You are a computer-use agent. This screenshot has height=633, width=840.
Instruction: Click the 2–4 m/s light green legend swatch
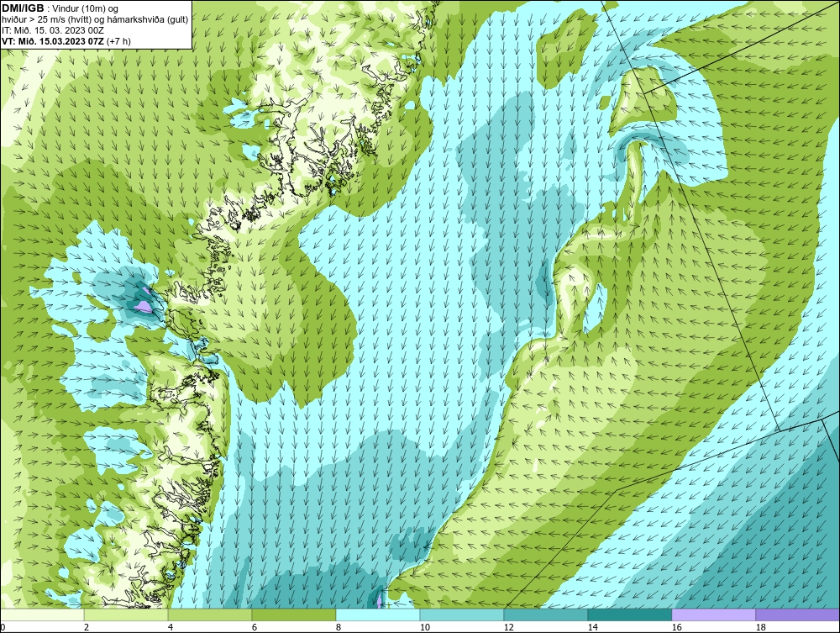coord(126,615)
